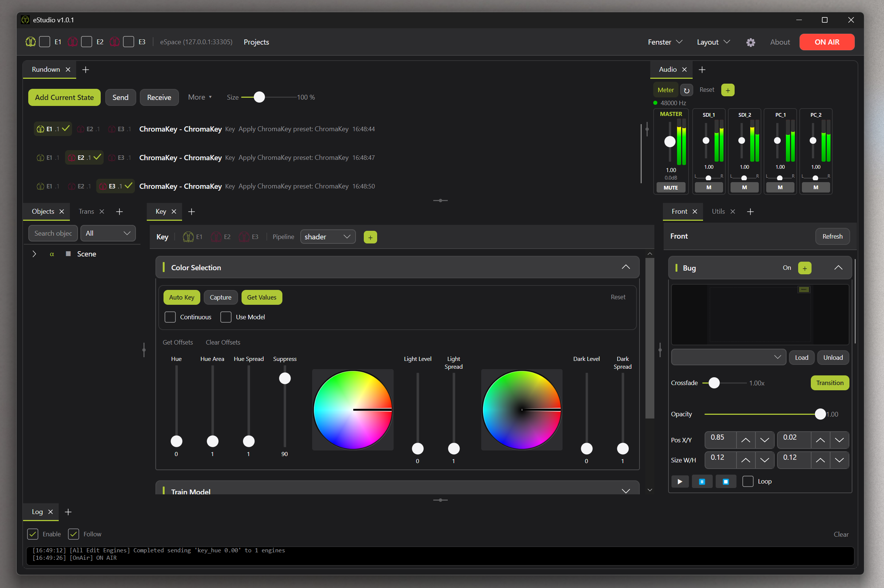The image size is (884, 588).
Task: Click Add Current State button
Action: [x=65, y=97]
